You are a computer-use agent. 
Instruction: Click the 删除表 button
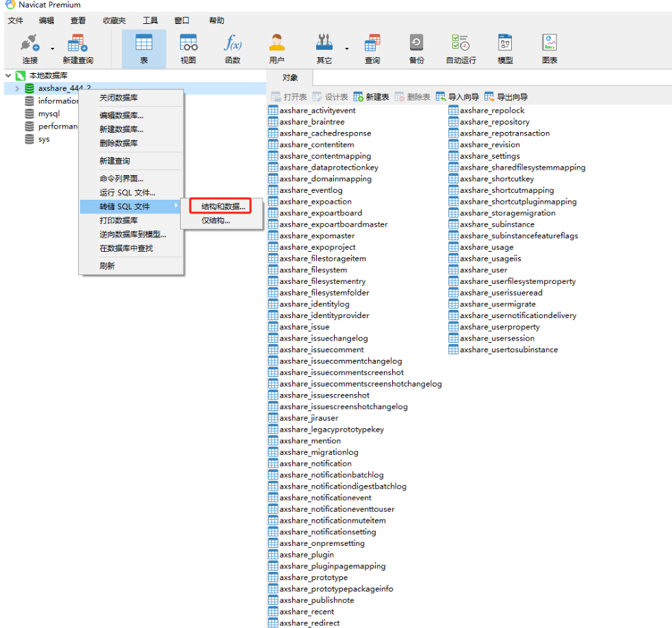[x=412, y=97]
